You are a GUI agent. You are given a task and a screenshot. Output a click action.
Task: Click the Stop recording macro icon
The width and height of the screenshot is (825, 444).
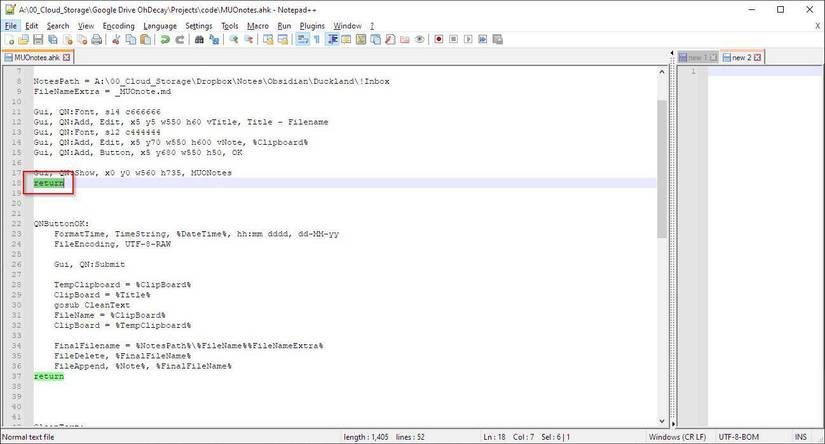tap(454, 39)
